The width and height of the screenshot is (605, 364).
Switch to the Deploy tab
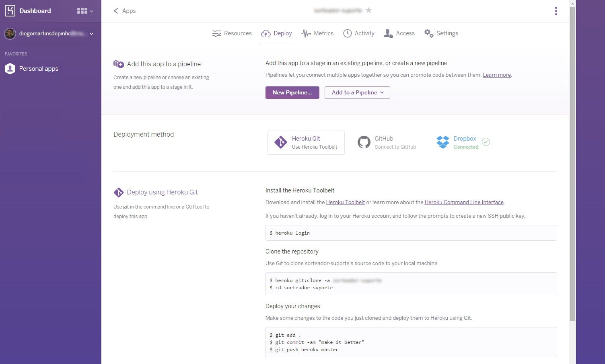pyautogui.click(x=276, y=33)
